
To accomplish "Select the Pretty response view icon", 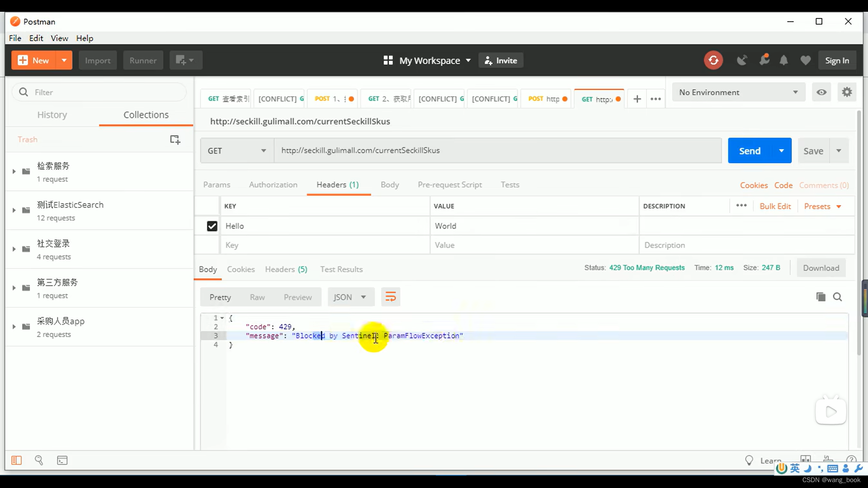I will tap(220, 297).
